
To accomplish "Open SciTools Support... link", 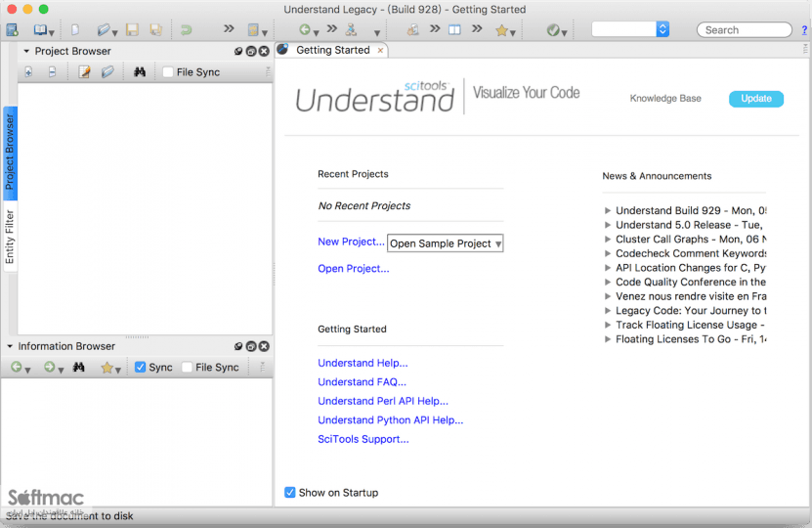I will (363, 439).
